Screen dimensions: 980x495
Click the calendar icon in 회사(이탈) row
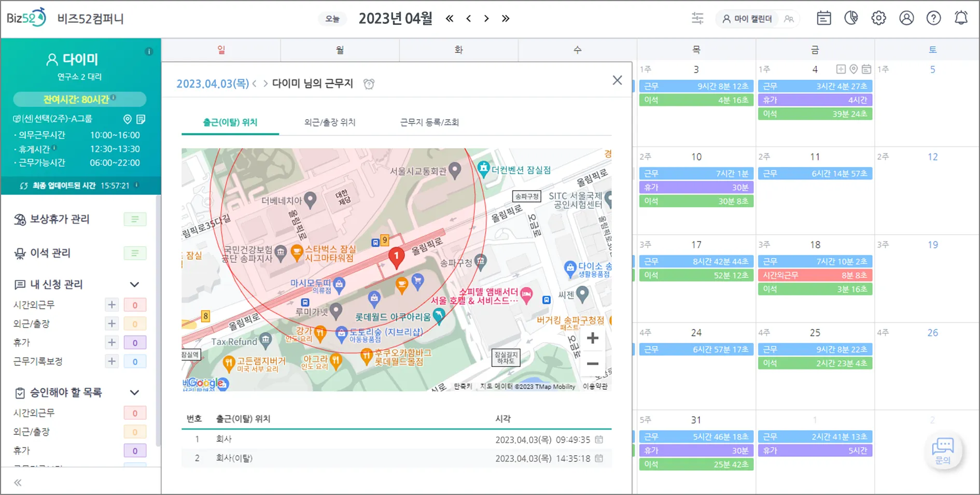click(599, 458)
